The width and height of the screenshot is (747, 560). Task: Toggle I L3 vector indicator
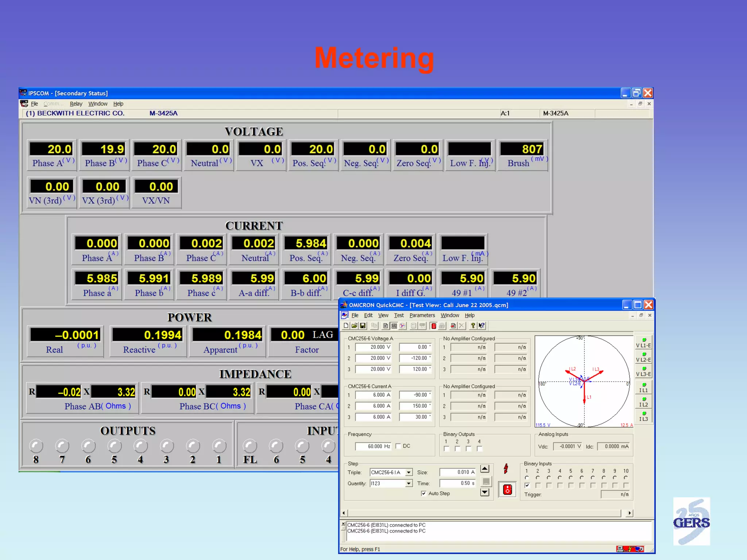[644, 416]
